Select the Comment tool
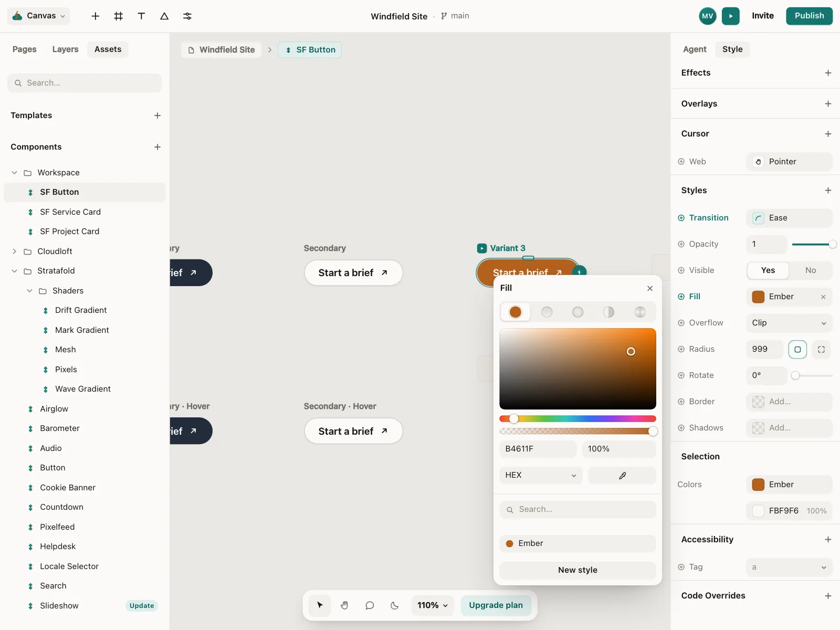Screen dimensions: 840x630 (x=370, y=605)
